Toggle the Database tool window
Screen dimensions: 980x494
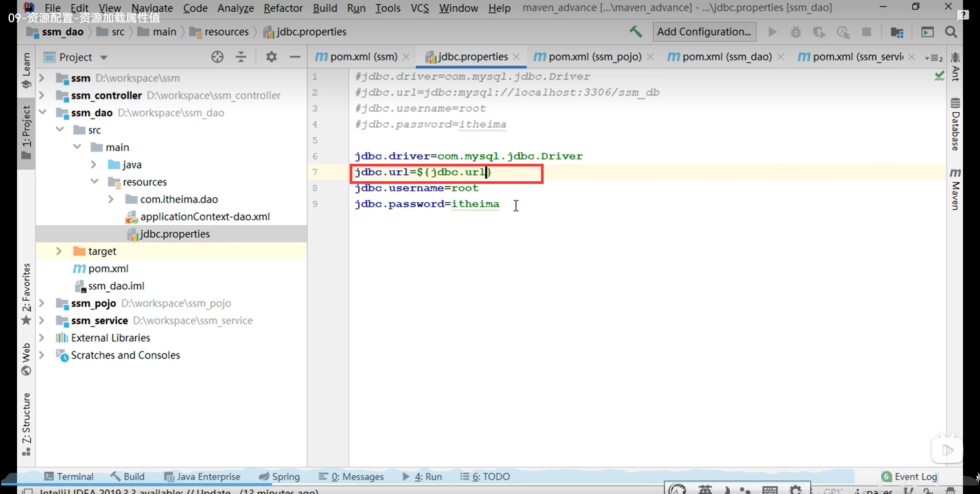coord(955,125)
